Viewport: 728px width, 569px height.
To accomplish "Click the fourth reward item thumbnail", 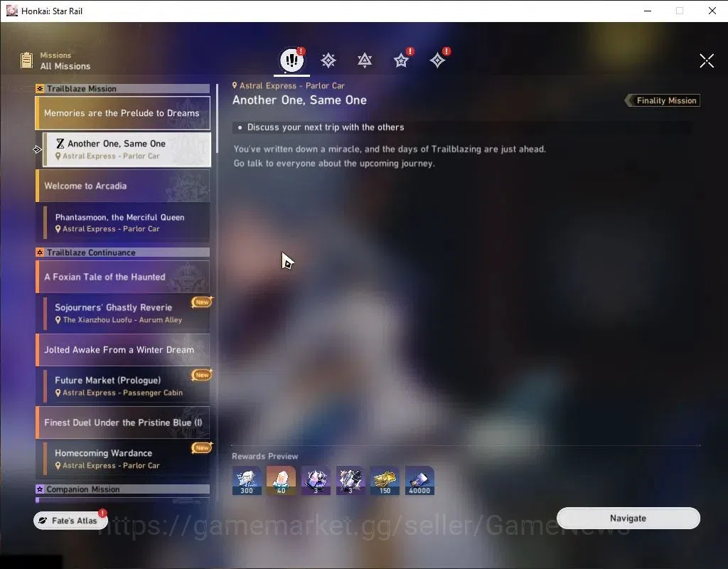I will [350, 480].
